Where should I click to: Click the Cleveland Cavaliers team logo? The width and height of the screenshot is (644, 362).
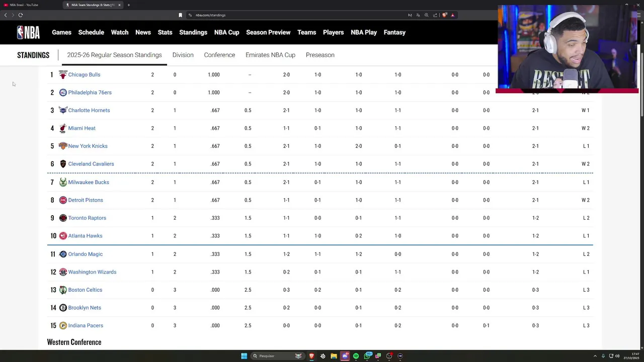click(x=63, y=164)
